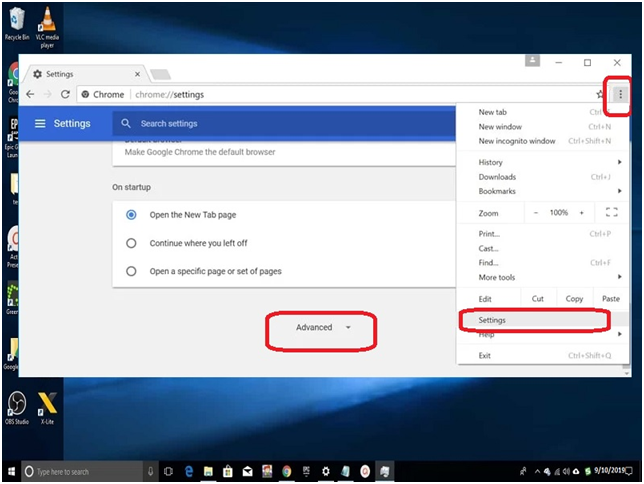
Task: Select Open a specific page or set of pages
Action: [x=131, y=271]
